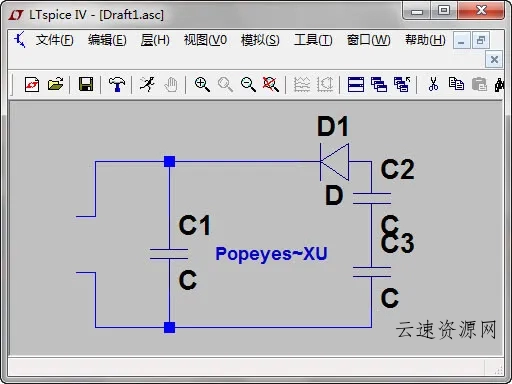This screenshot has width=512, height=384.
Task: Click the transistor document icon in the menu bar
Action: tap(20, 40)
